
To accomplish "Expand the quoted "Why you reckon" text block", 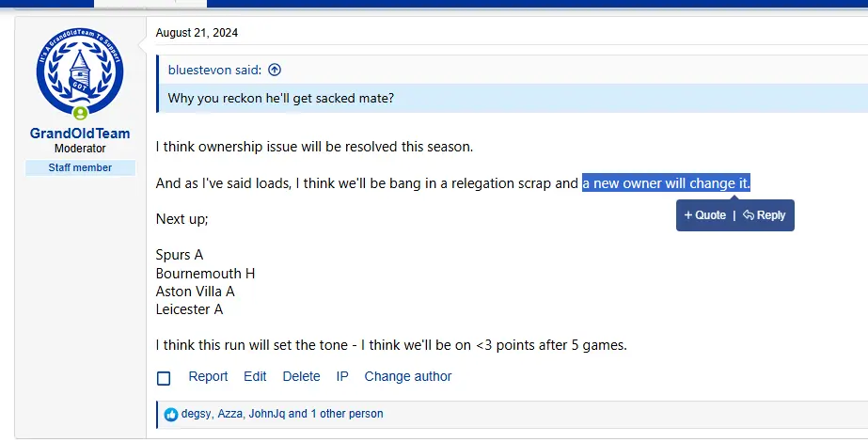I will point(280,98).
